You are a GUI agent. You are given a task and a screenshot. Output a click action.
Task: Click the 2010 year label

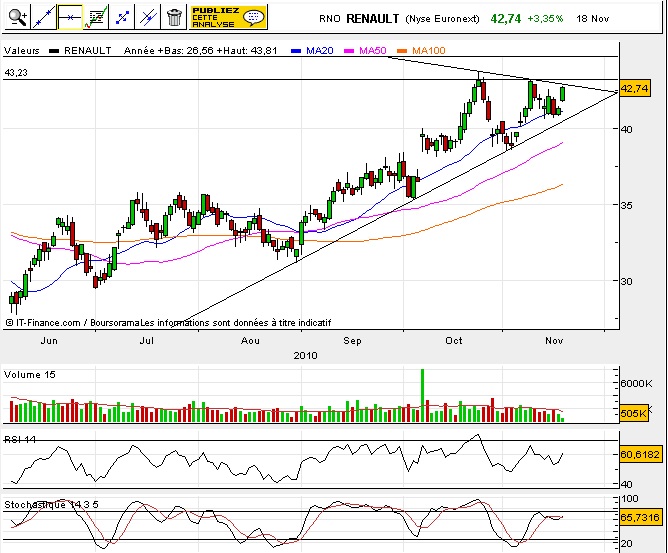coord(305,356)
